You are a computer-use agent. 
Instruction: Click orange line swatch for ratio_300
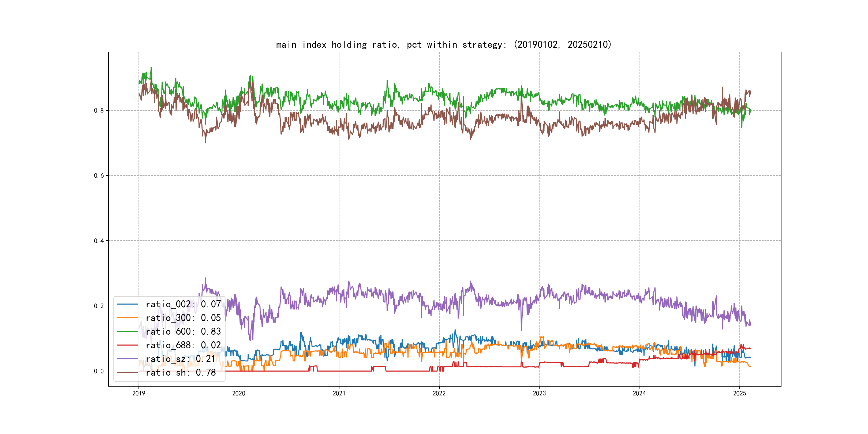tap(127, 318)
